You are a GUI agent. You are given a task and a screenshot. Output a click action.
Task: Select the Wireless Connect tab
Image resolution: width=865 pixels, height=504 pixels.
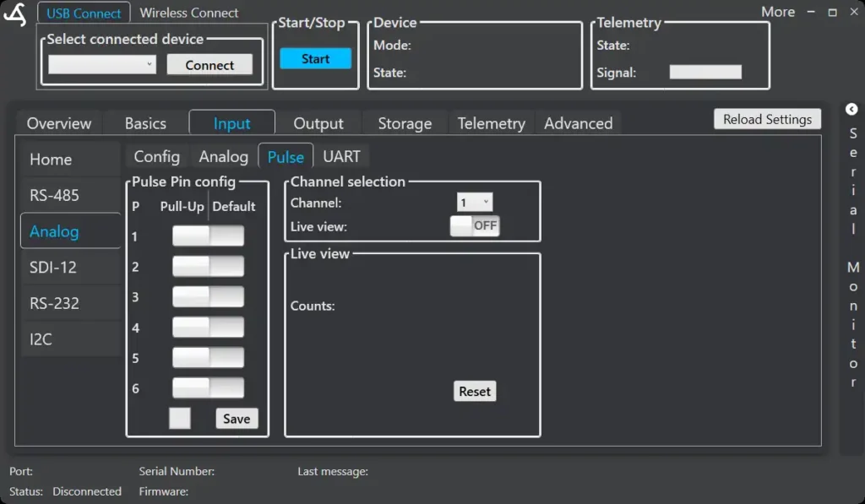click(x=188, y=14)
